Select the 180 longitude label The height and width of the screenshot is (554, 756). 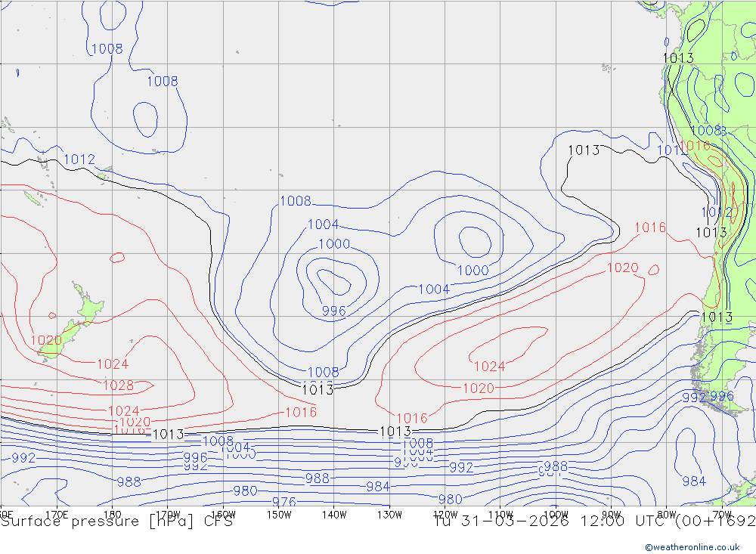(112, 515)
